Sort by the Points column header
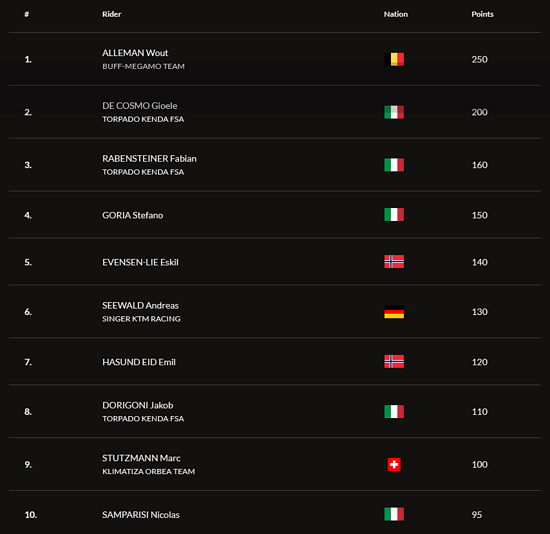This screenshot has width=550, height=534. [x=482, y=14]
